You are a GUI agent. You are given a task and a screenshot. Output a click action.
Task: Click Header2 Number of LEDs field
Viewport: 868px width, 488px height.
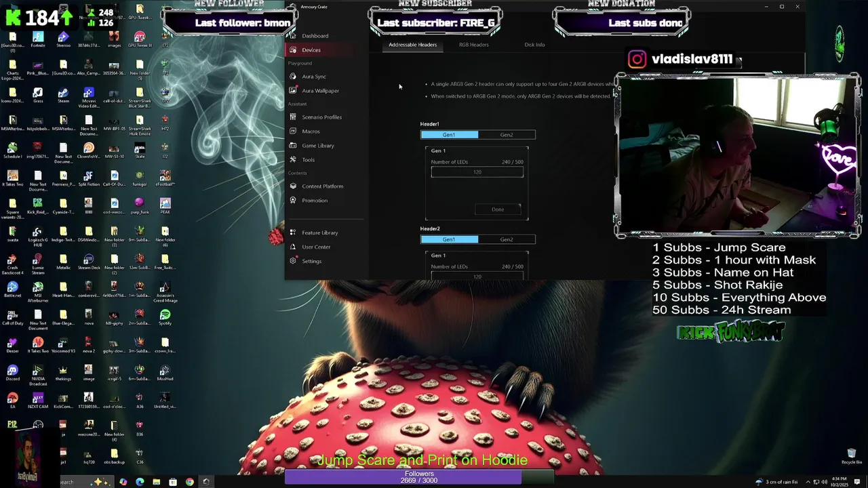[x=477, y=276]
